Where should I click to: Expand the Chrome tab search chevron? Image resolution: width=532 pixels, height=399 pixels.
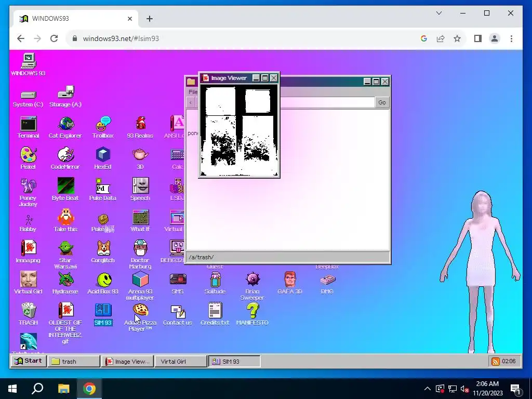tap(438, 13)
